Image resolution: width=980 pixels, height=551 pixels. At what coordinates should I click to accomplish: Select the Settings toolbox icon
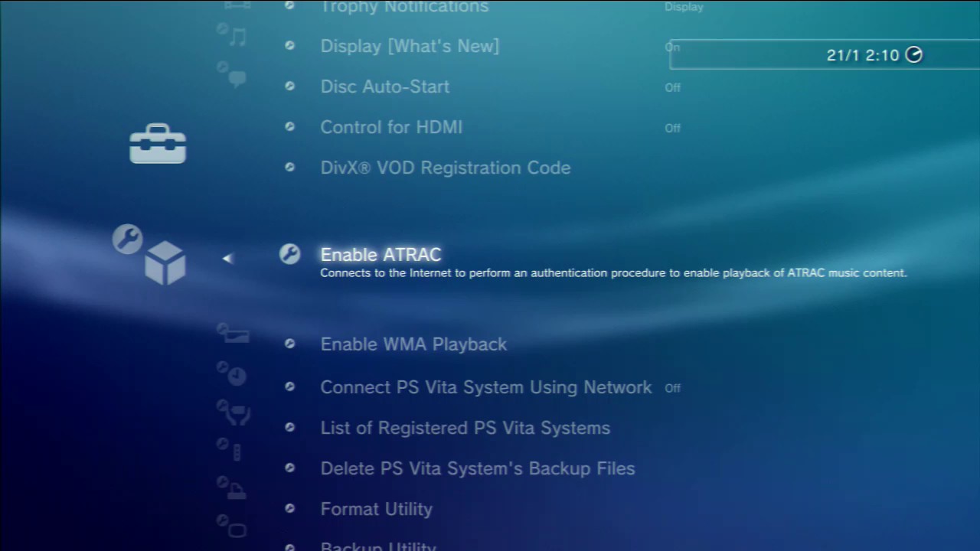158,143
